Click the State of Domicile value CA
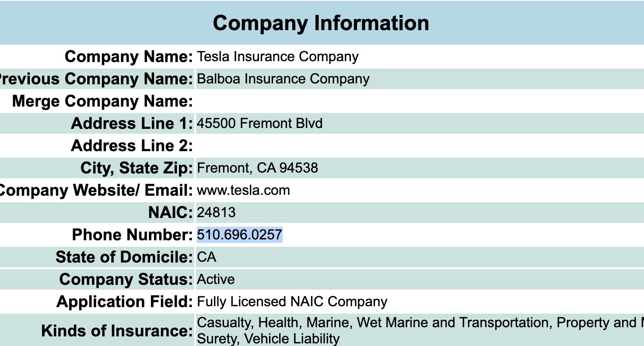 206,257
